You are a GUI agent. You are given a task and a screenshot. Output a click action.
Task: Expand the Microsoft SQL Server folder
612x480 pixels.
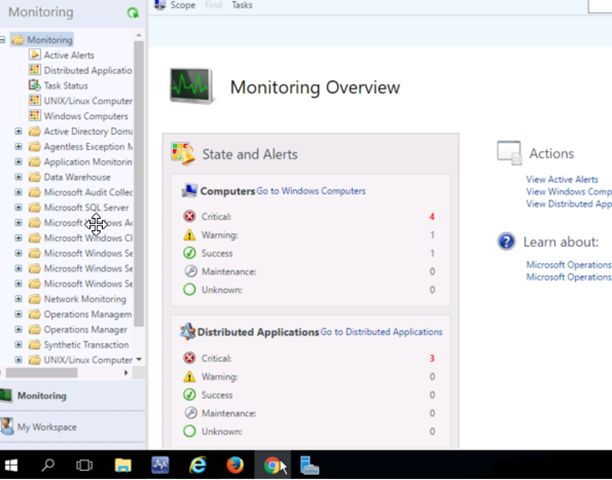point(18,207)
